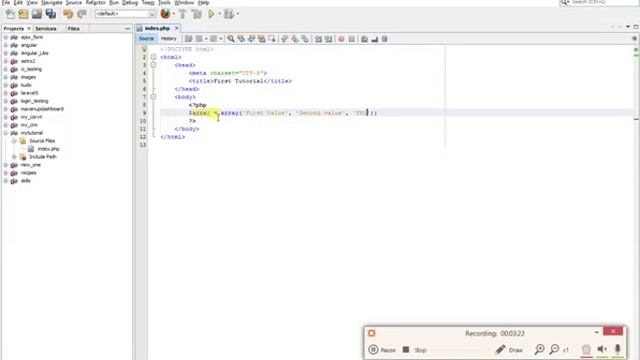
Task: Select the login_testing project
Action: click(34, 101)
